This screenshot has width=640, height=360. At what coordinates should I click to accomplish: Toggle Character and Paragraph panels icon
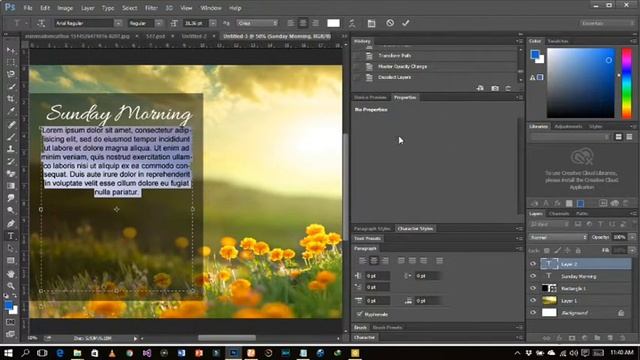(371, 23)
